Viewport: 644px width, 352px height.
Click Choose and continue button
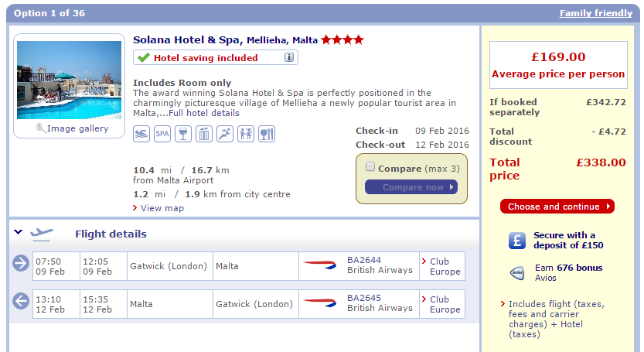tap(557, 207)
